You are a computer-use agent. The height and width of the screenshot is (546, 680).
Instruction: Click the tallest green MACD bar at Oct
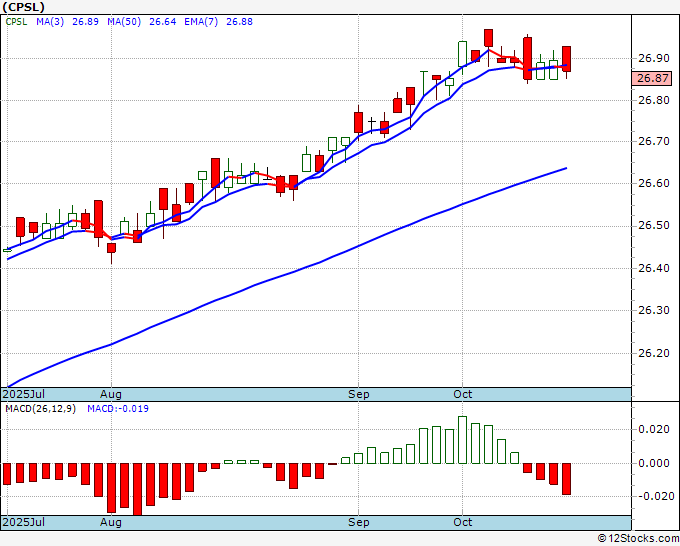tap(463, 440)
